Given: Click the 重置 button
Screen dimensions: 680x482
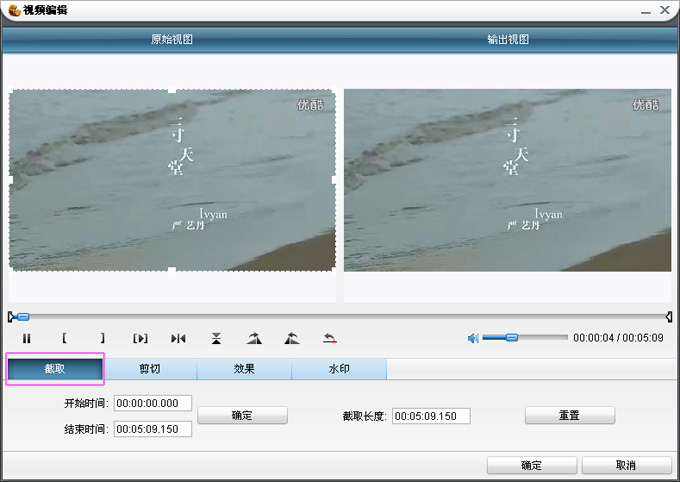Looking at the screenshot, I should tap(569, 415).
